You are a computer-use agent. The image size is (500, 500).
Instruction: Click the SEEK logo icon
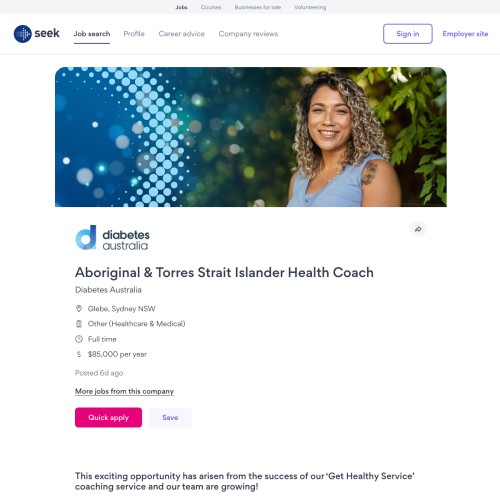pyautogui.click(x=23, y=34)
